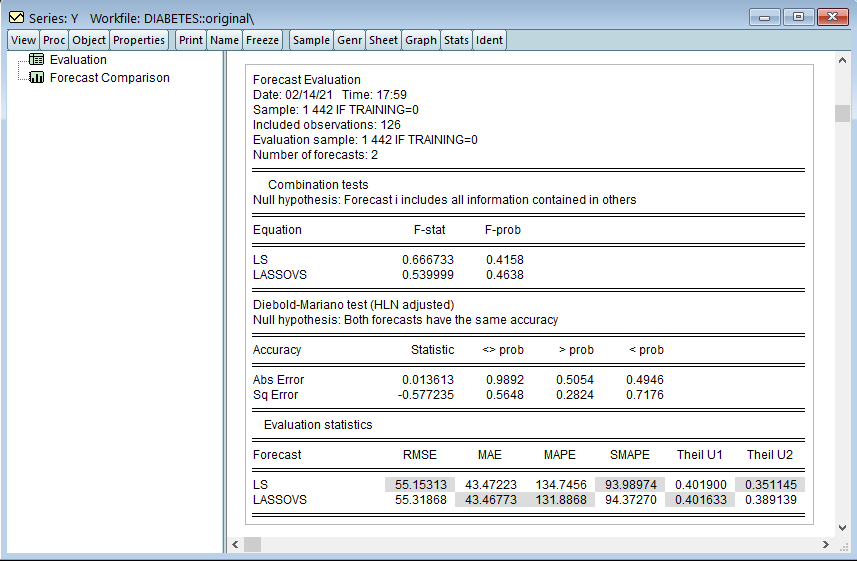Click the 0.9892 probability value
This screenshot has width=857, height=561.
(x=505, y=379)
